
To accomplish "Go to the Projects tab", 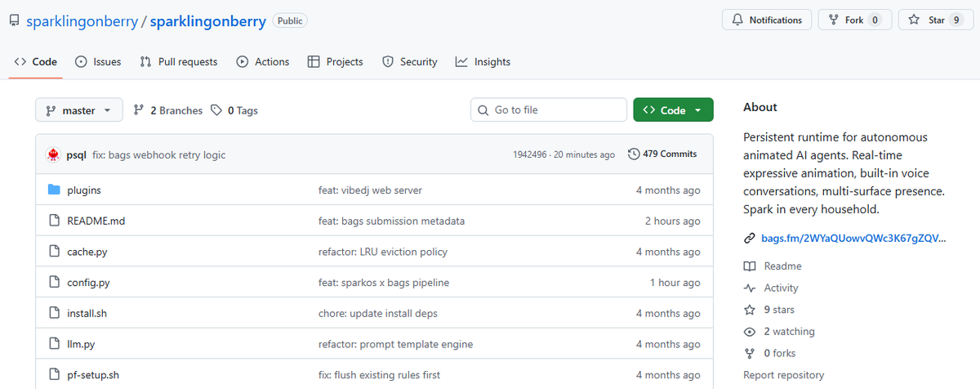I will click(336, 61).
